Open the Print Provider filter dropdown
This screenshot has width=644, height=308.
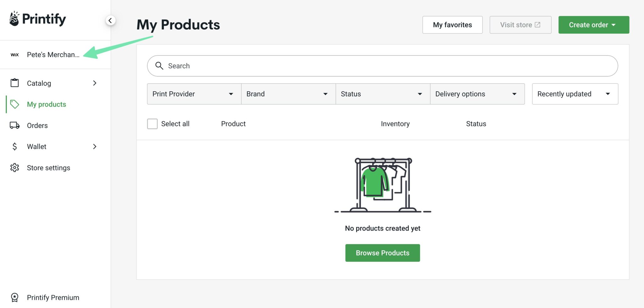click(193, 94)
